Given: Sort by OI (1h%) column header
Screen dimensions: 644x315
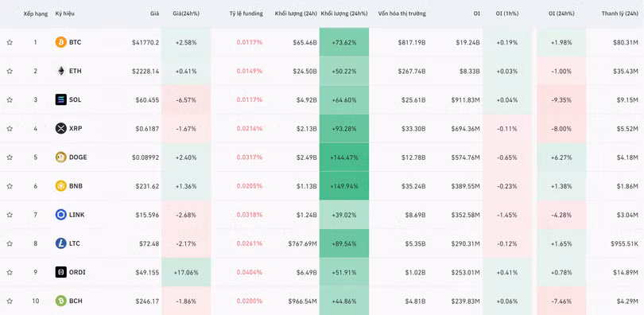Looking at the screenshot, I should coord(507,14).
